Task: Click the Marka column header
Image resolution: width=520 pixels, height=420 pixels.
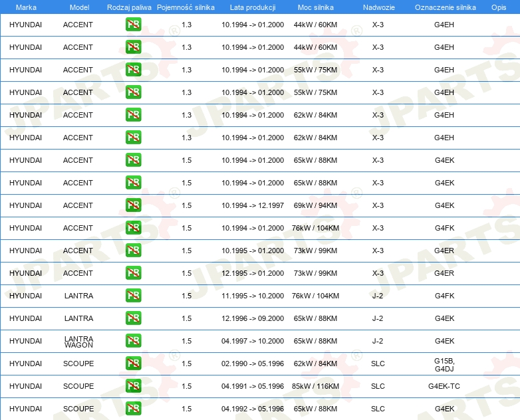Action: [26, 7]
